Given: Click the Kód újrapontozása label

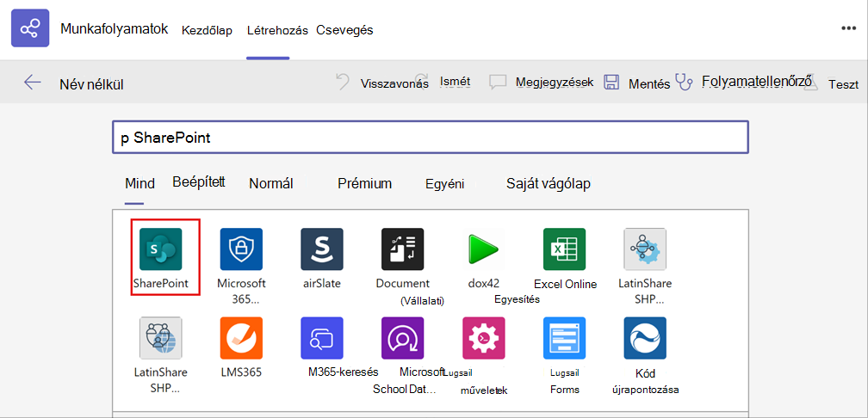Looking at the screenshot, I should click(645, 381).
